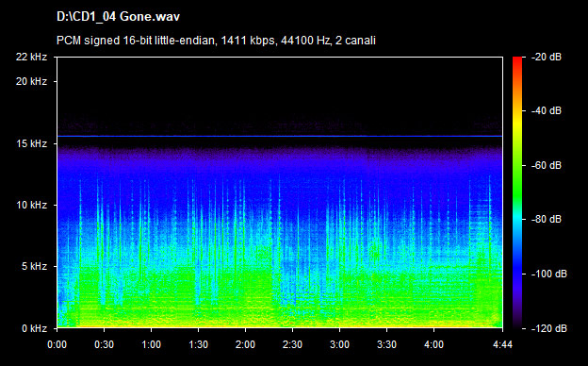
Task: Click the PCM signed 16-bit format info text
Action: (216, 41)
